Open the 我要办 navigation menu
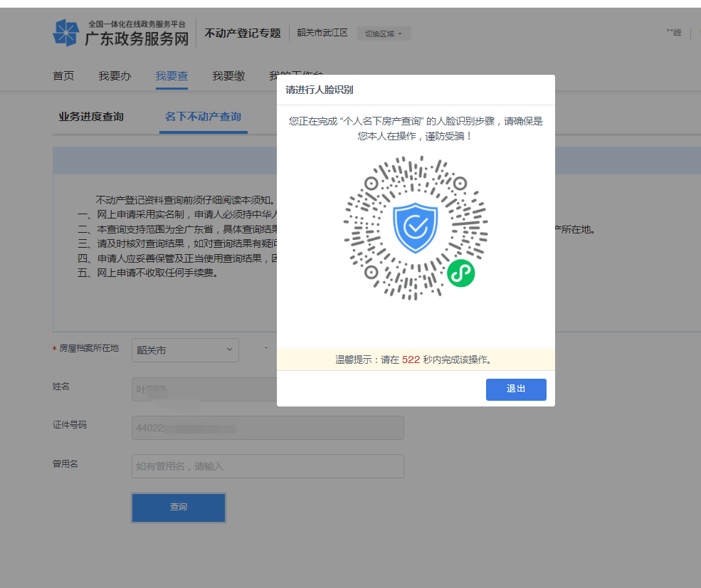 (115, 76)
